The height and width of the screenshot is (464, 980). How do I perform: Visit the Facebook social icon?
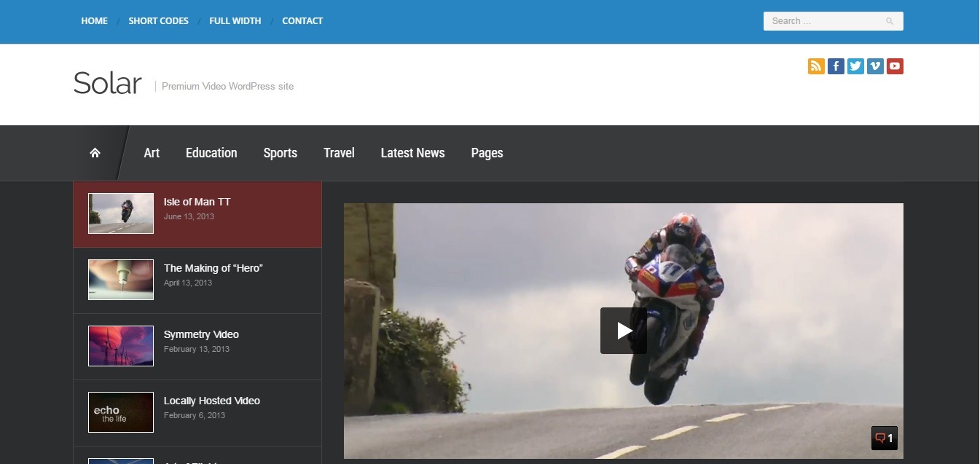[835, 66]
